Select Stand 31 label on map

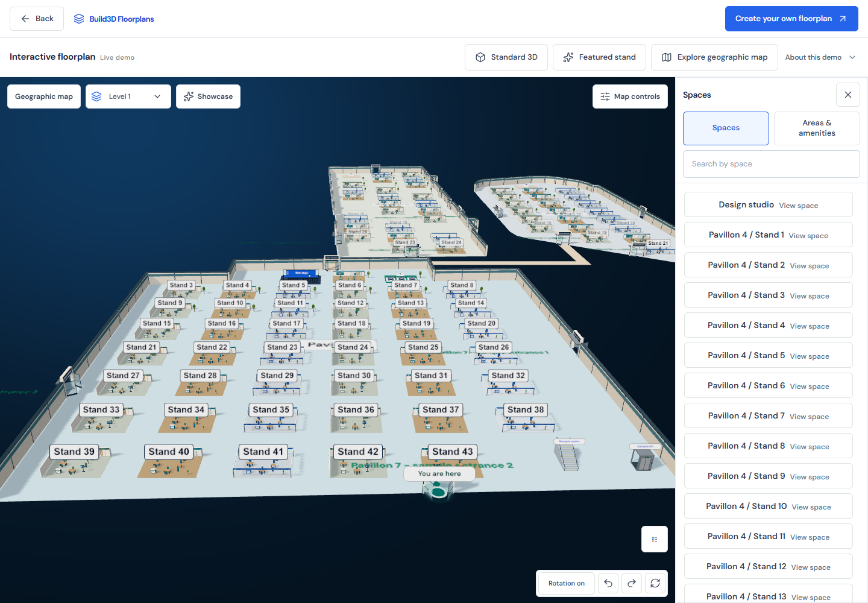coord(431,376)
